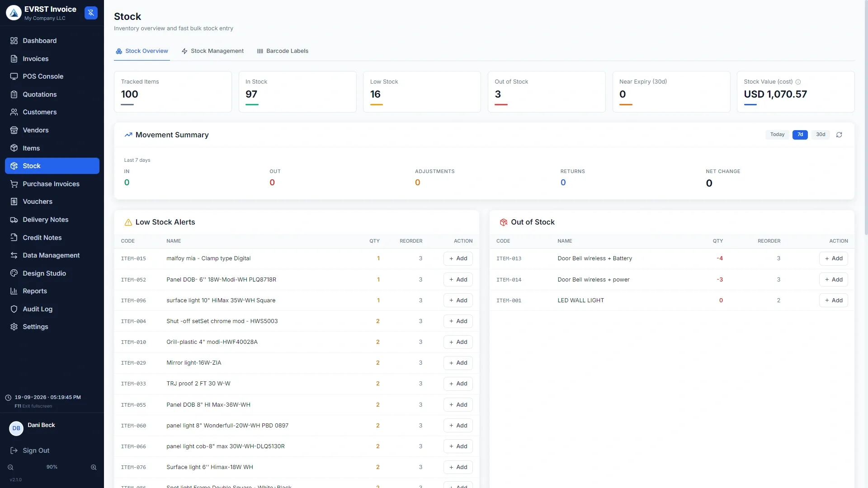Screen dimensions: 868x488
Task: Zoom out with the magnifier icon
Action: 10,467
